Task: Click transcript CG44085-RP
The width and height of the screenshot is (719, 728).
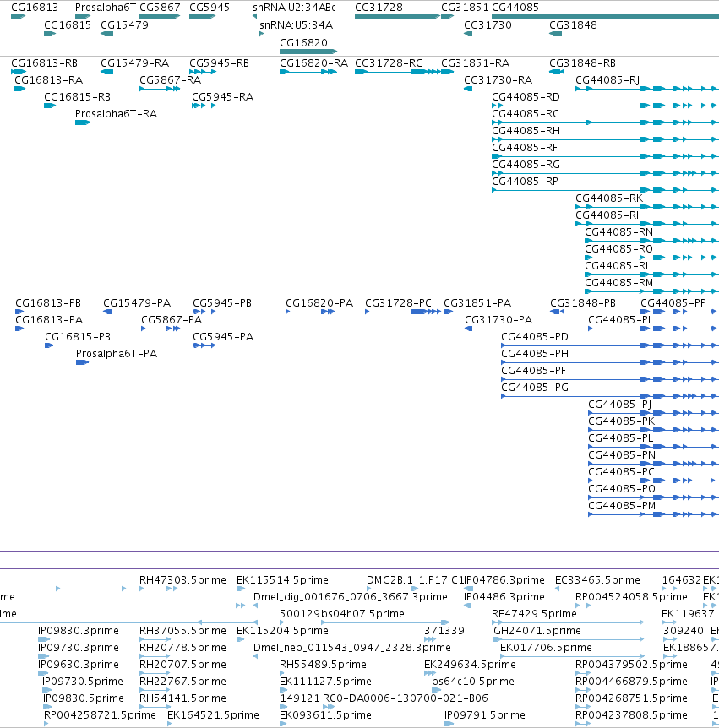Action: click(x=525, y=182)
